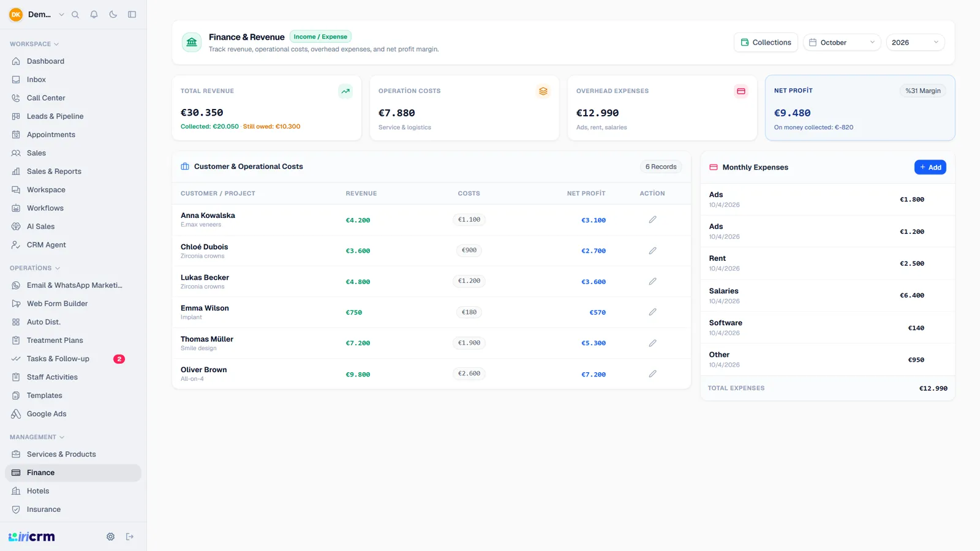This screenshot has height=551, width=980.
Task: Select the Rent expense row
Action: click(x=827, y=263)
